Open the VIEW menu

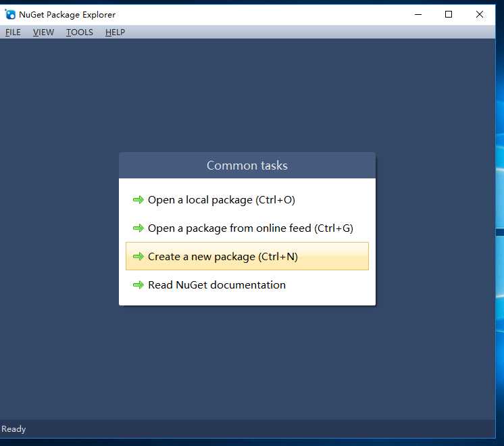(43, 32)
